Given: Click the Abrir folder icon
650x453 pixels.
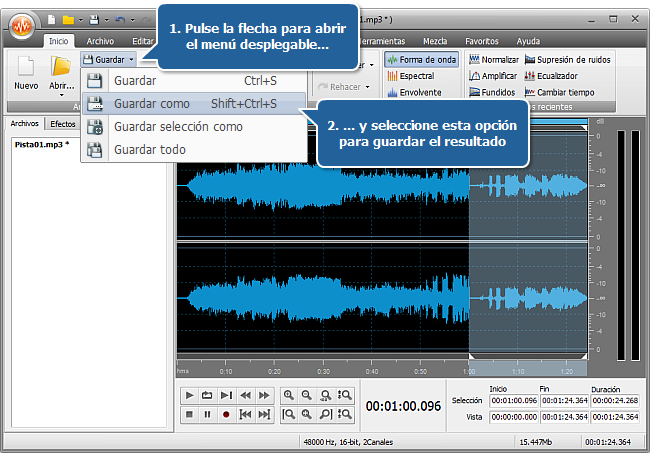Looking at the screenshot, I should [x=61, y=66].
